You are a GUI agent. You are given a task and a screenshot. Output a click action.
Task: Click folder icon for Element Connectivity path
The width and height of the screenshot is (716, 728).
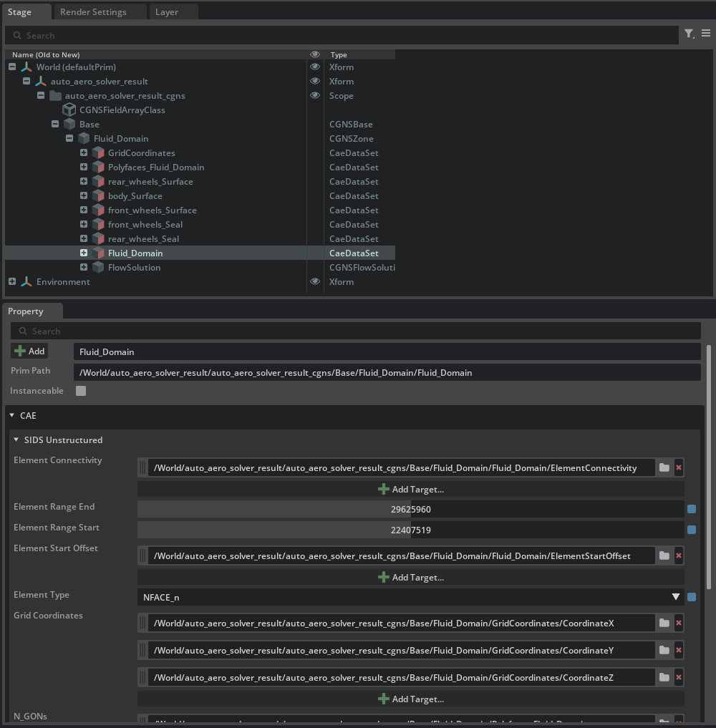664,467
